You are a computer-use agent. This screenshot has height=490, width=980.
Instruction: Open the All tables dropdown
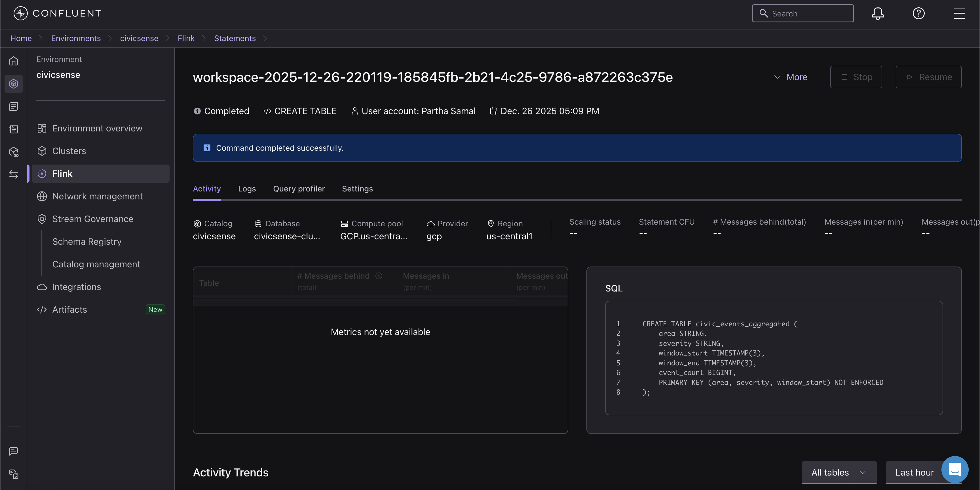click(x=839, y=472)
